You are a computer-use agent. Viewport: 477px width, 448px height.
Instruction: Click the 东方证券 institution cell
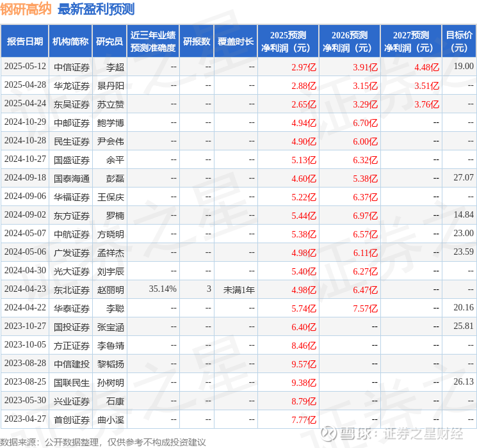pos(72,216)
